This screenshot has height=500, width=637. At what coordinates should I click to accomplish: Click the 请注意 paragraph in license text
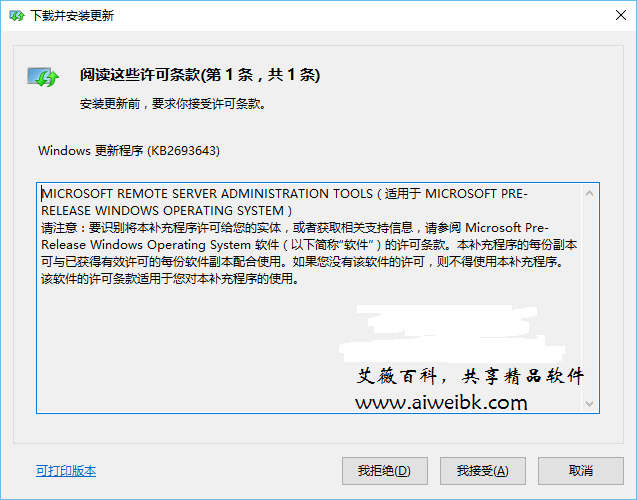coord(309,253)
